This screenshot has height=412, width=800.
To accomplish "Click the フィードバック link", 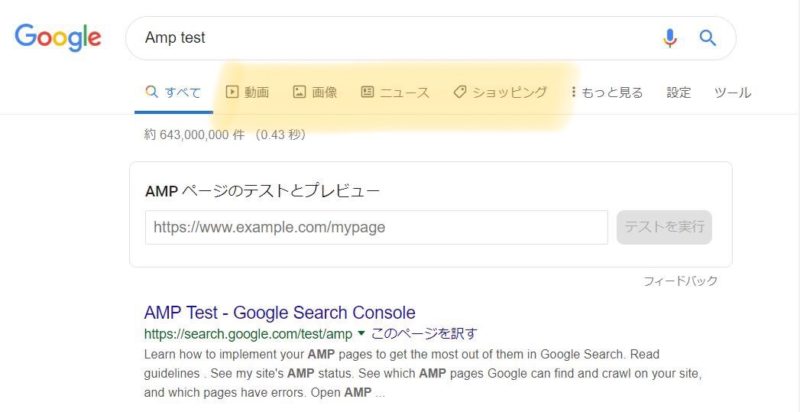I will (x=681, y=281).
